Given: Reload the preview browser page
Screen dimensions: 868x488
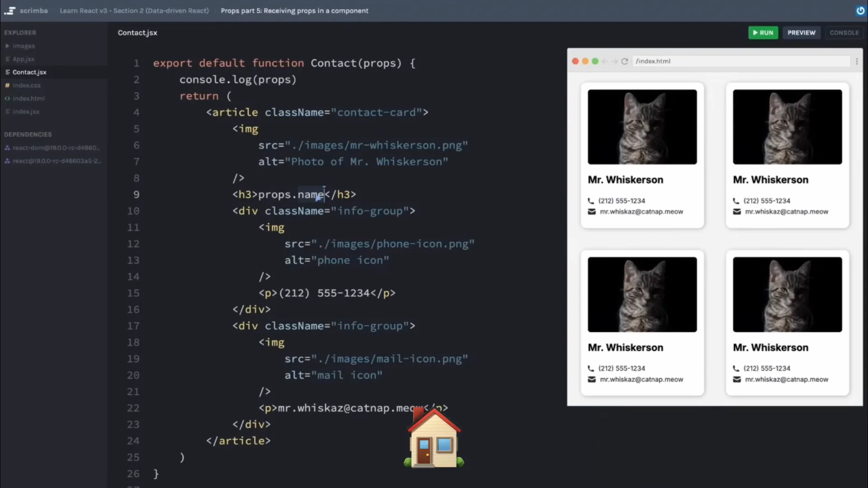Looking at the screenshot, I should (625, 61).
